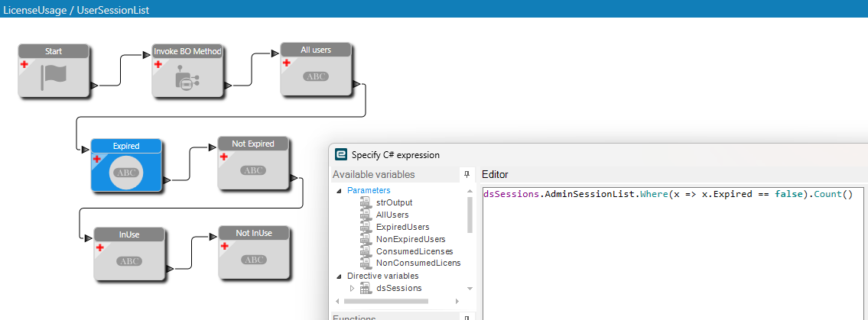
Task: Click the Not InUse node title
Action: coord(254,233)
